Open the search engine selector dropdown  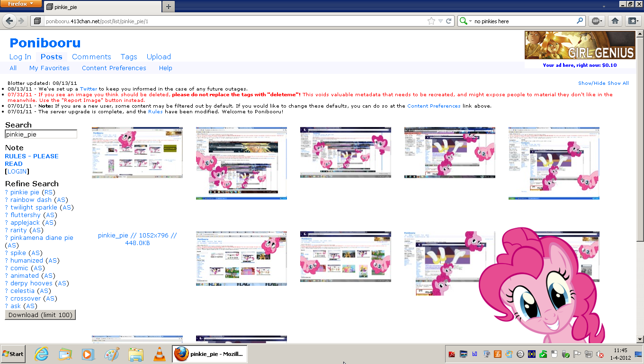pyautogui.click(x=465, y=21)
